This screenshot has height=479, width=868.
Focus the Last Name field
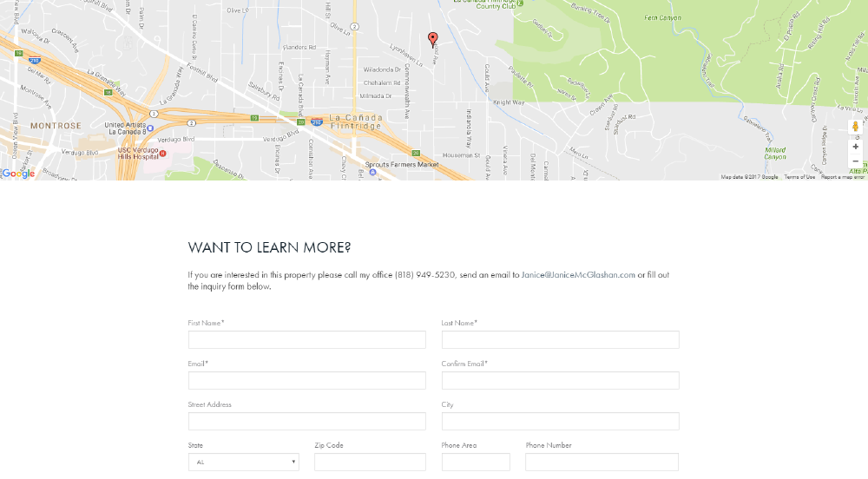(560, 339)
